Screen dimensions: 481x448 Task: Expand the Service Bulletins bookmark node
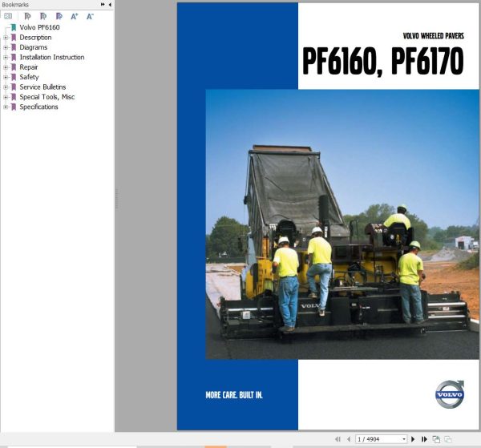(6, 87)
